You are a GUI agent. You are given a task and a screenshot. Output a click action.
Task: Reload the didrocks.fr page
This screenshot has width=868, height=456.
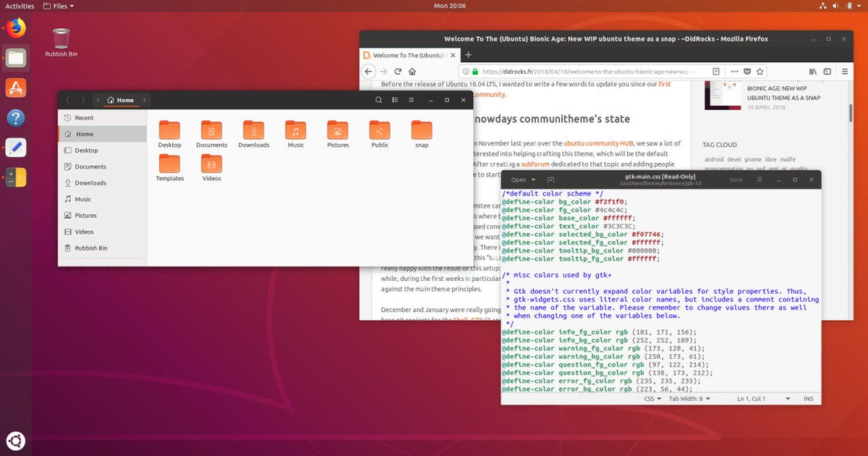point(399,71)
